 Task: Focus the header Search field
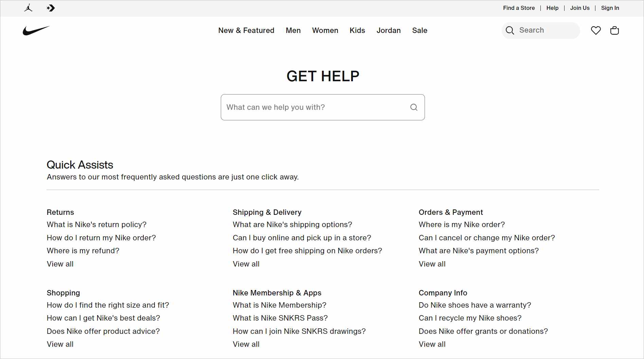point(541,31)
